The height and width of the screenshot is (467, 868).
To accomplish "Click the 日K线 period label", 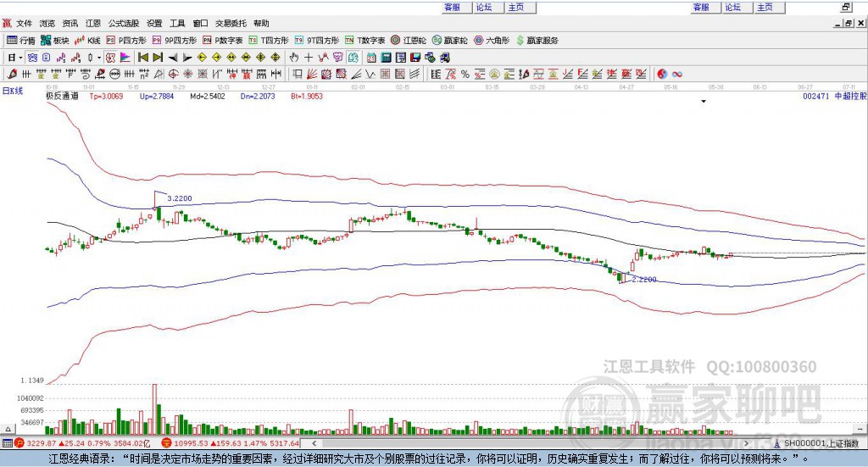I will click(13, 91).
